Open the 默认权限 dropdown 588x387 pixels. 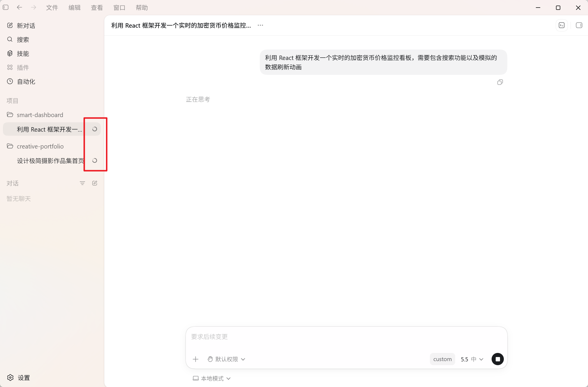click(x=226, y=359)
